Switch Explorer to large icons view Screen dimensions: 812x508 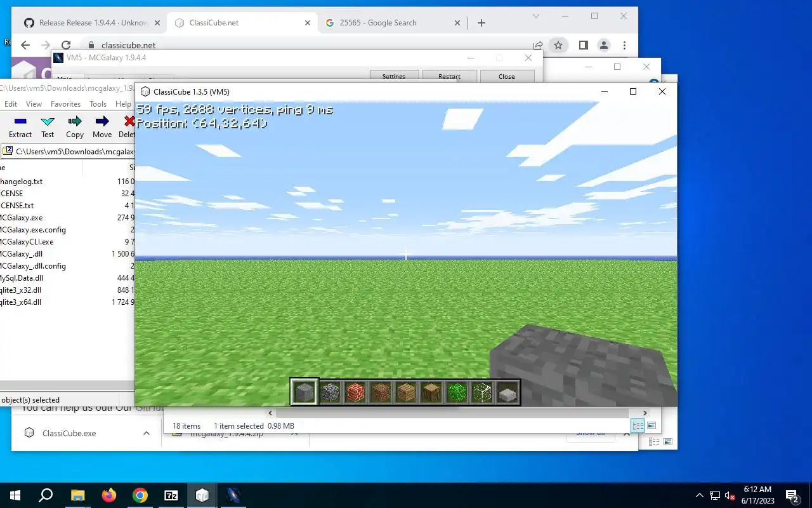(651, 425)
